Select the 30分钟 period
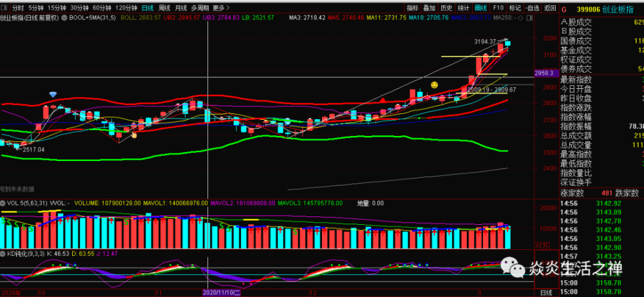The height and width of the screenshot is (297, 644). coord(79,8)
